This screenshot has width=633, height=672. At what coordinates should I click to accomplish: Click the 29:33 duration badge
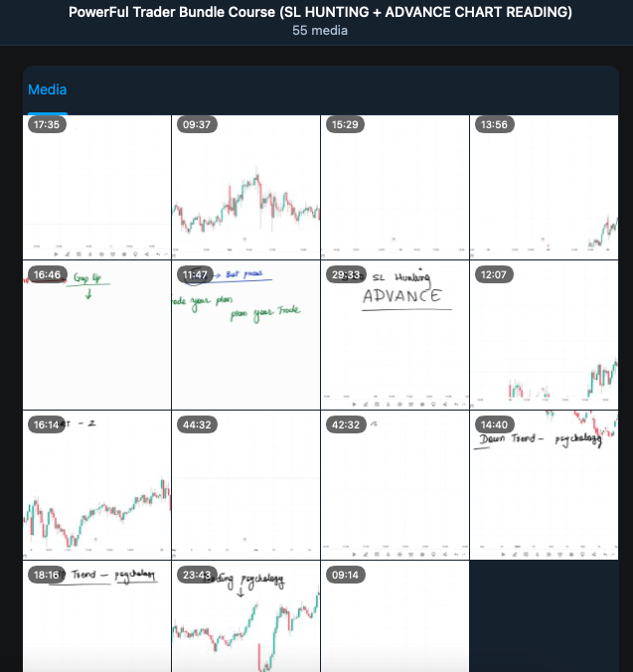[x=346, y=274]
